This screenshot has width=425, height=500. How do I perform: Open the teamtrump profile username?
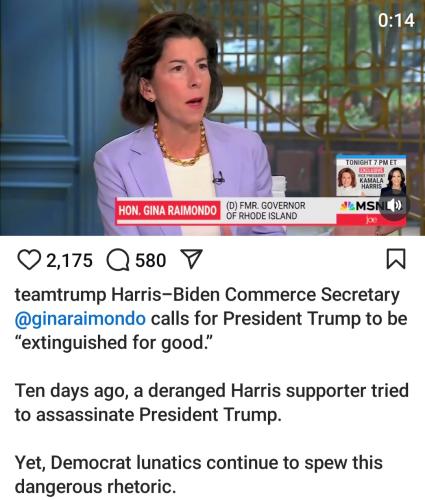[60, 295]
